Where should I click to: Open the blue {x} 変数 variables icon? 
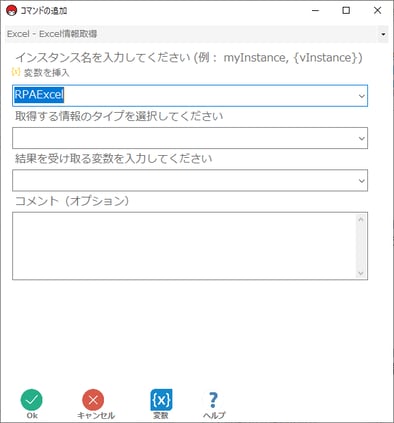[161, 399]
